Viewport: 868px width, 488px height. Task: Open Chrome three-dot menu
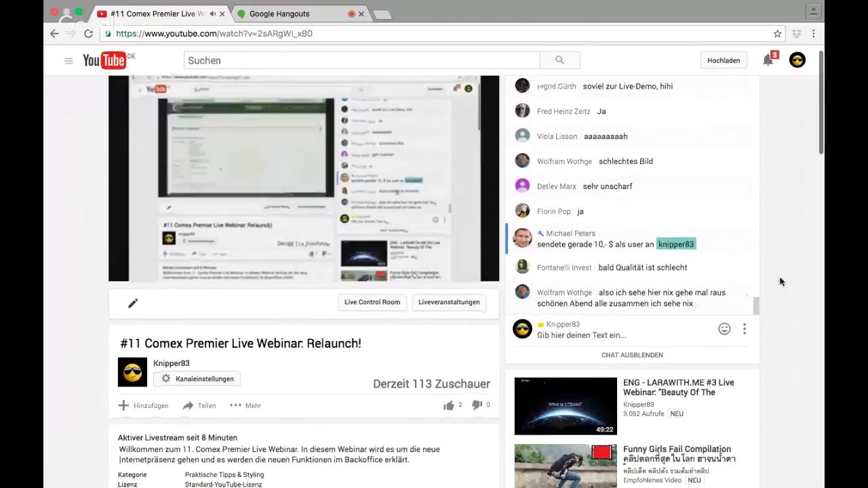(x=813, y=33)
